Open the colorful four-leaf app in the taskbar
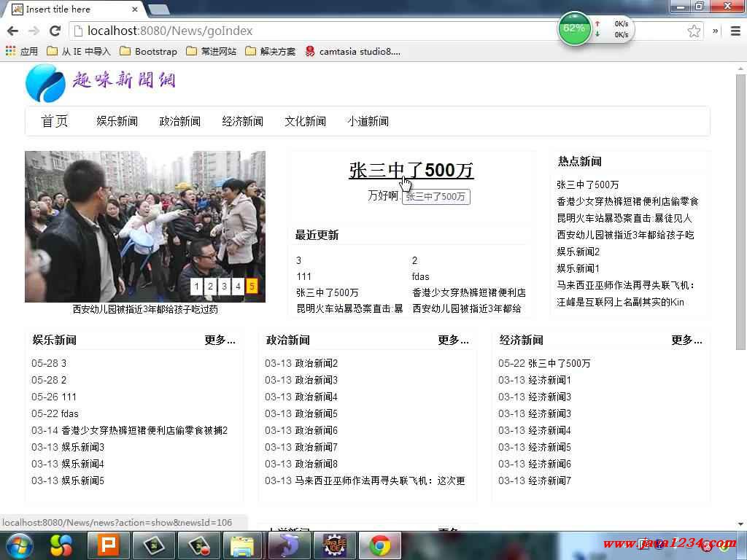747x560 pixels. pos(61,545)
